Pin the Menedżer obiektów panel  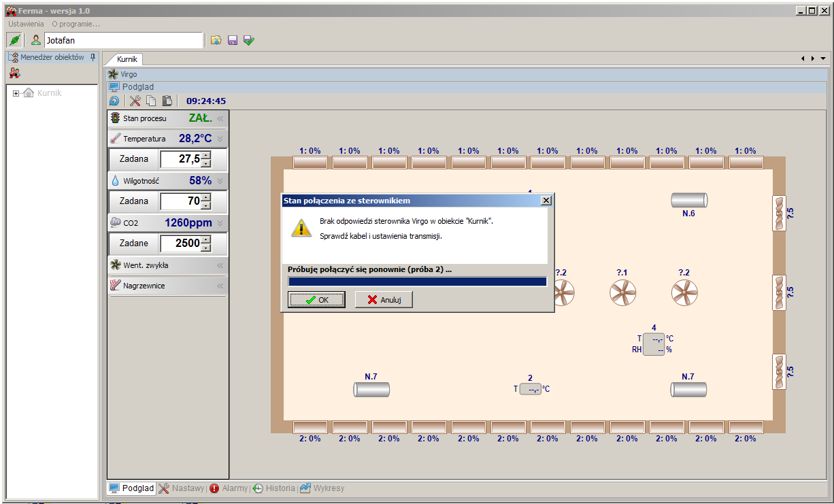pos(93,57)
